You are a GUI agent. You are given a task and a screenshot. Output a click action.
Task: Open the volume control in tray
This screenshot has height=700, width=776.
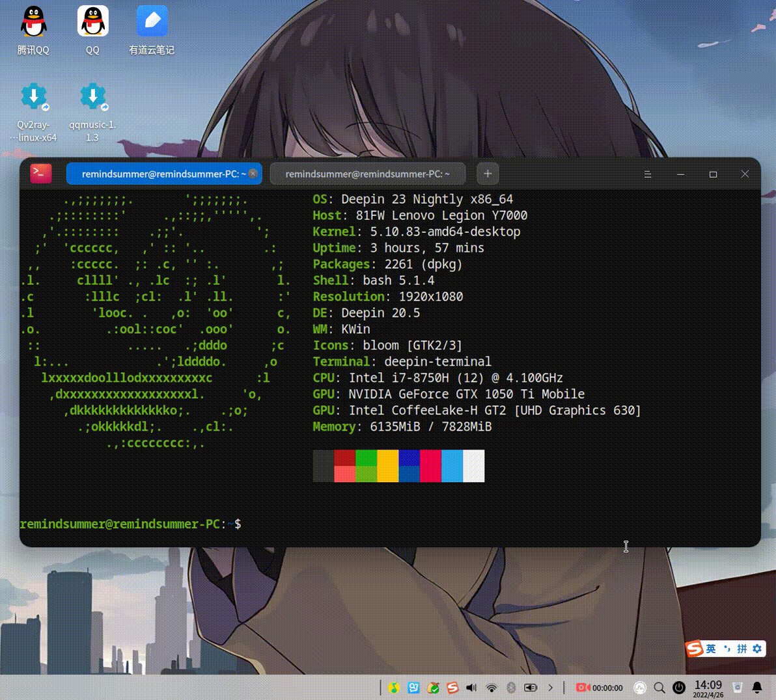[x=472, y=688]
